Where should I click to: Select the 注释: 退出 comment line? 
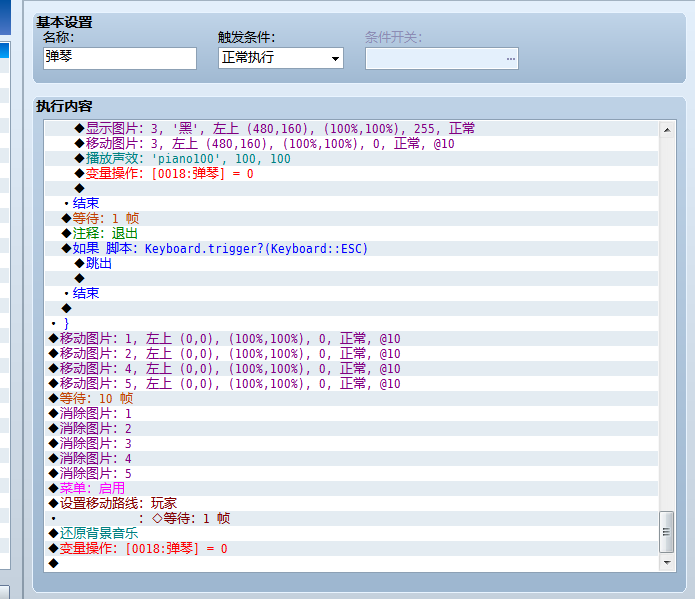pos(351,234)
